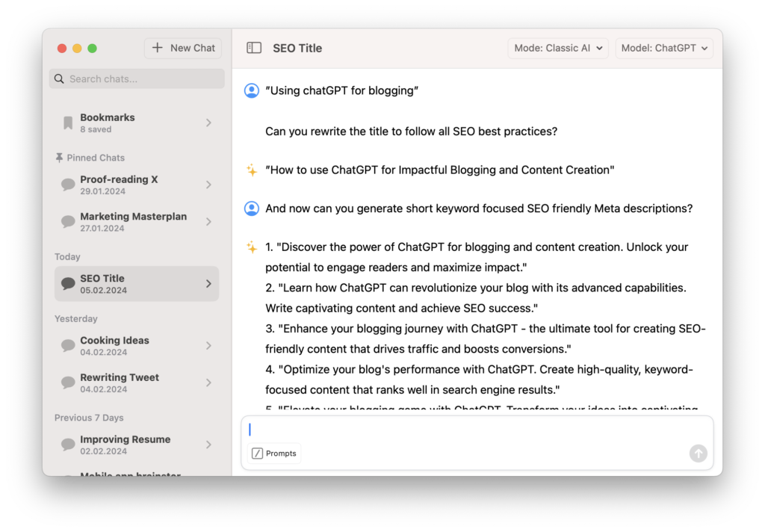Click chevron on SEO Title row
Screen dimensions: 765x532
coord(209,284)
